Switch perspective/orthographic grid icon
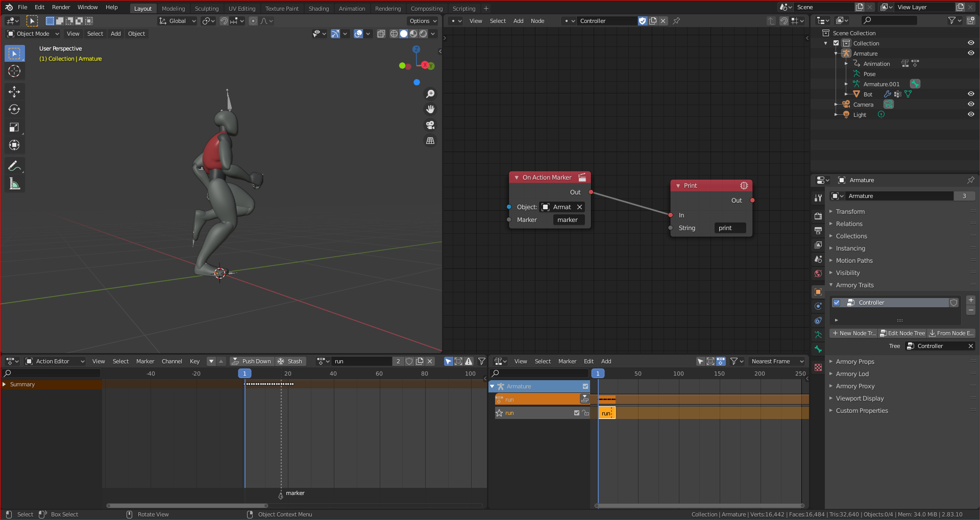This screenshot has height=520, width=980. click(x=430, y=140)
